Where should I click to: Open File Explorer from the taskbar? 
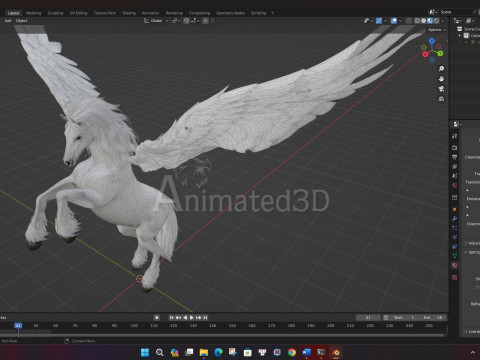[x=204, y=352]
